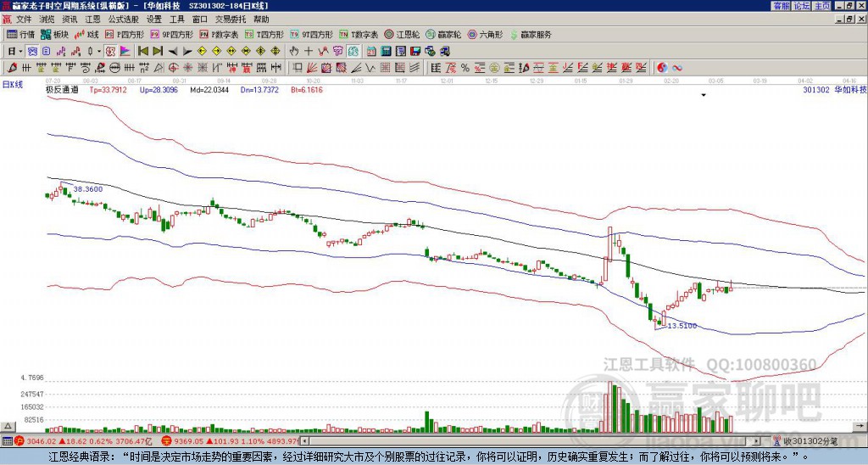This screenshot has height=465, width=868.
Task: Click the 论坛 link in title bar
Action: coord(802,6)
